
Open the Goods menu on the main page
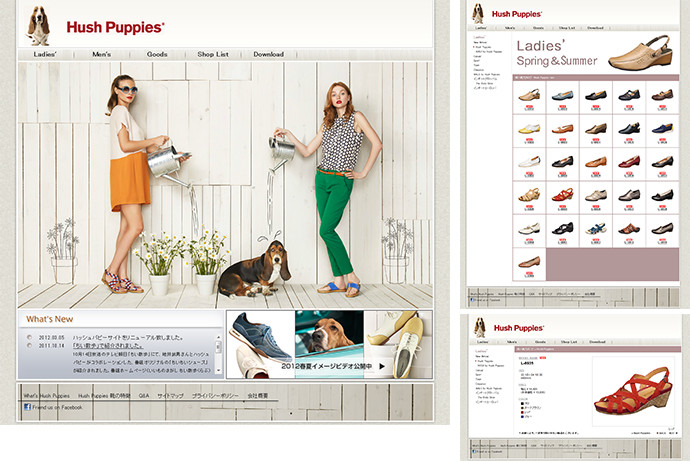tap(157, 54)
